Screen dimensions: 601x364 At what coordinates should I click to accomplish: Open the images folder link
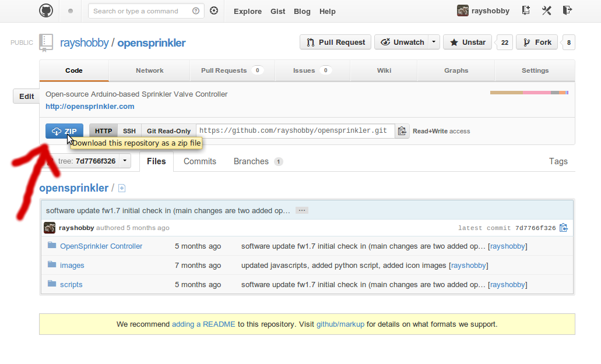(x=72, y=265)
